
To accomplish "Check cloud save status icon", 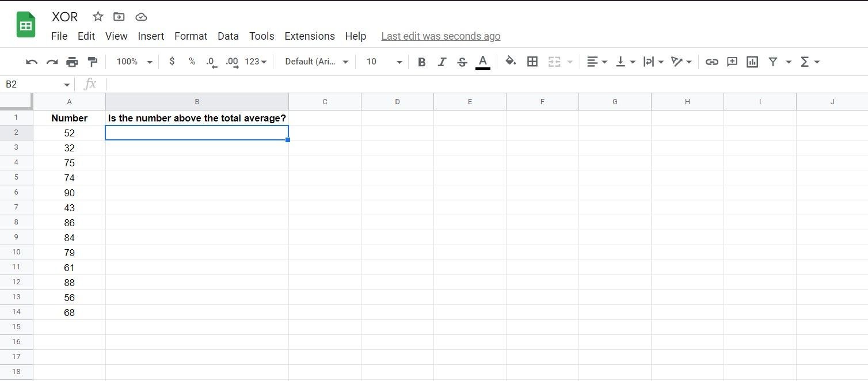I will [141, 17].
